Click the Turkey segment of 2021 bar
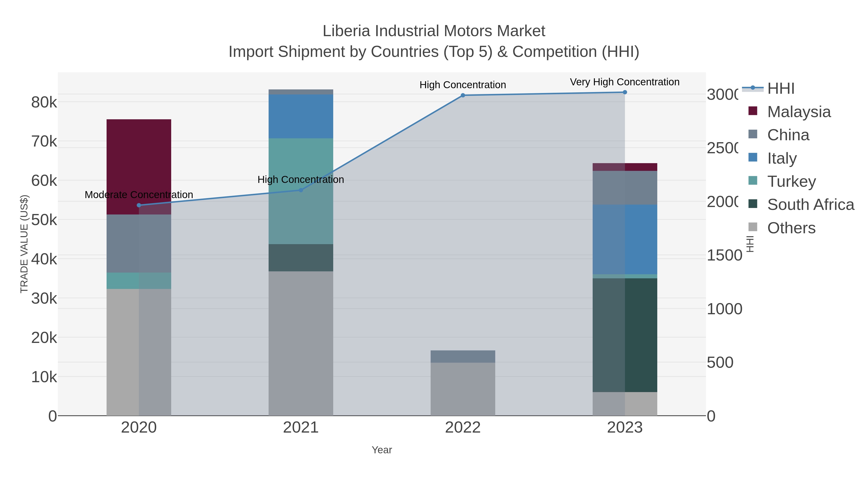Viewport: 868px width, 488px height. pyautogui.click(x=301, y=191)
